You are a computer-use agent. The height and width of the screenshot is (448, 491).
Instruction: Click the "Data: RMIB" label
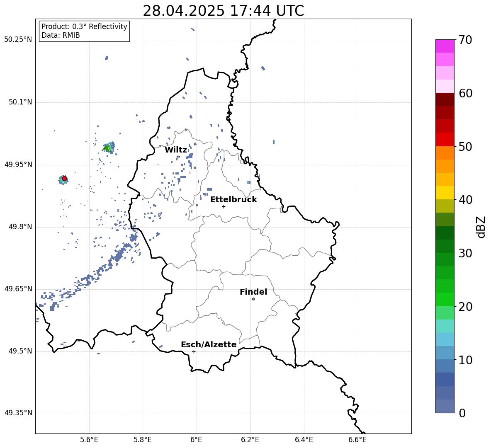61,35
